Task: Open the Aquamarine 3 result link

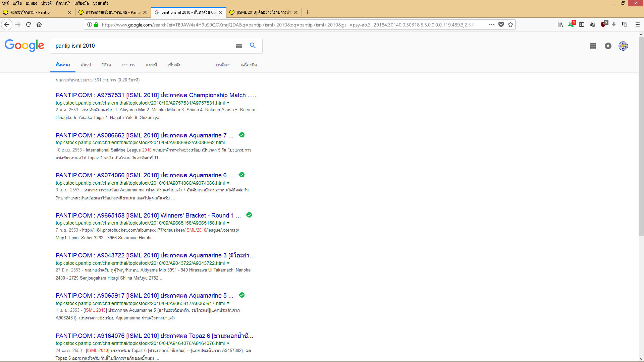Action: point(155,255)
